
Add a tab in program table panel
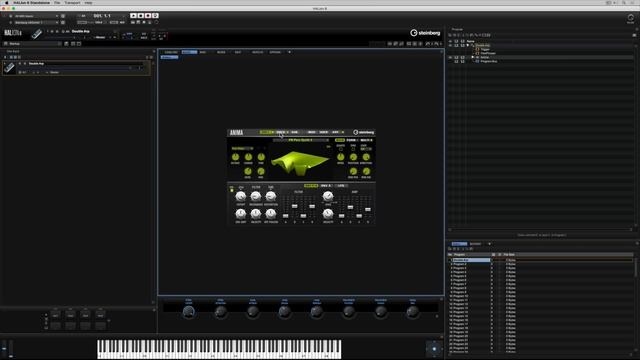[x=489, y=244]
